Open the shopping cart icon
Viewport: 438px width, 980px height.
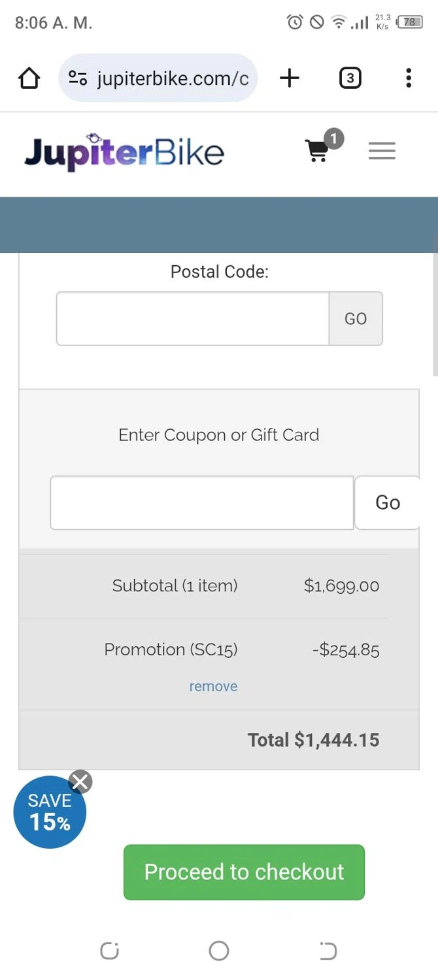click(x=318, y=150)
